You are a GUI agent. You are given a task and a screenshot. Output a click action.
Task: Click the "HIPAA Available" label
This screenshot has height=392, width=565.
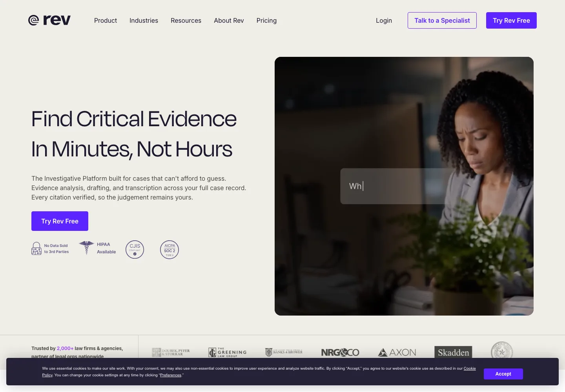(x=106, y=248)
